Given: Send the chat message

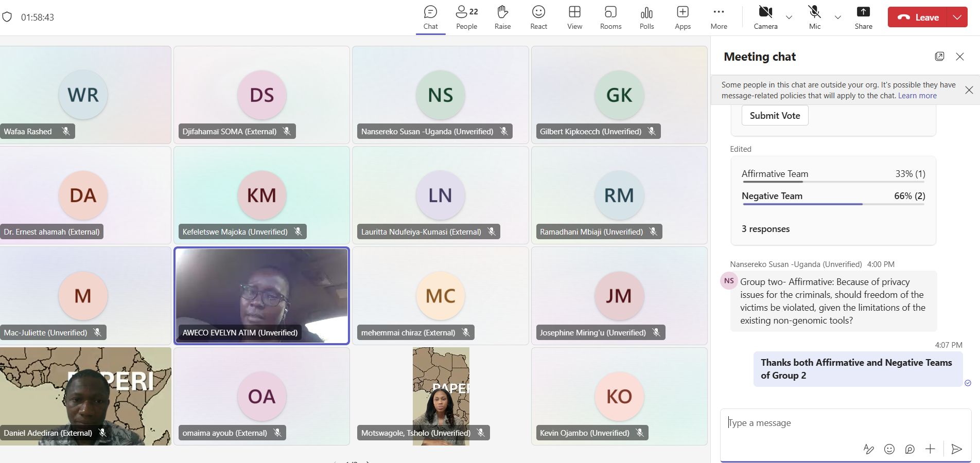Looking at the screenshot, I should pos(956,449).
